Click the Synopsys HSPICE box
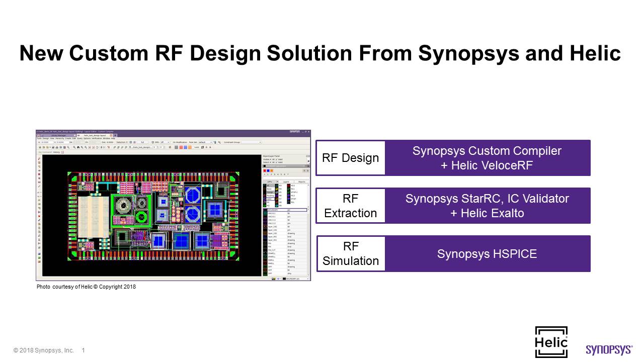Viewport: 644px width, 362px height. 487,254
